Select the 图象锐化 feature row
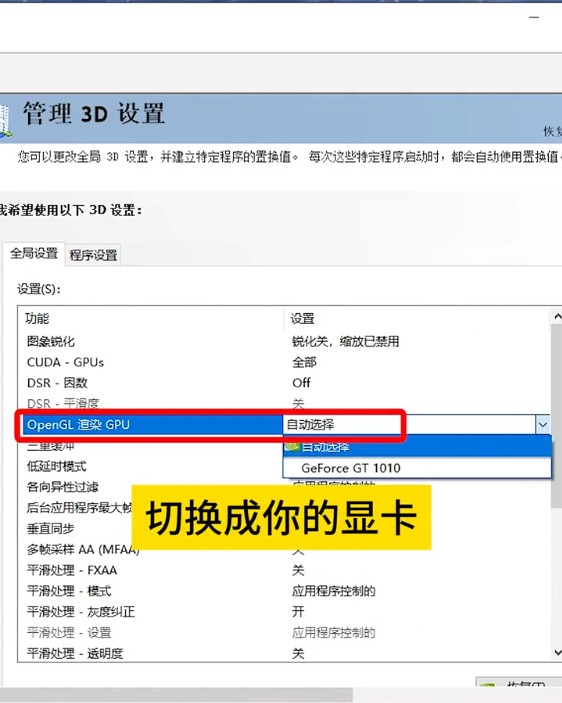Viewport: 562px width, 703px height. click(283, 342)
